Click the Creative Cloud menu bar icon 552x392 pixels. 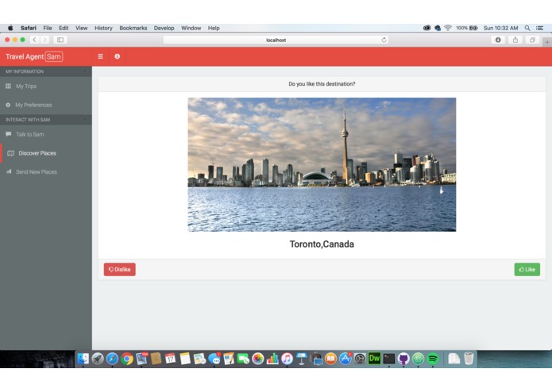427,28
